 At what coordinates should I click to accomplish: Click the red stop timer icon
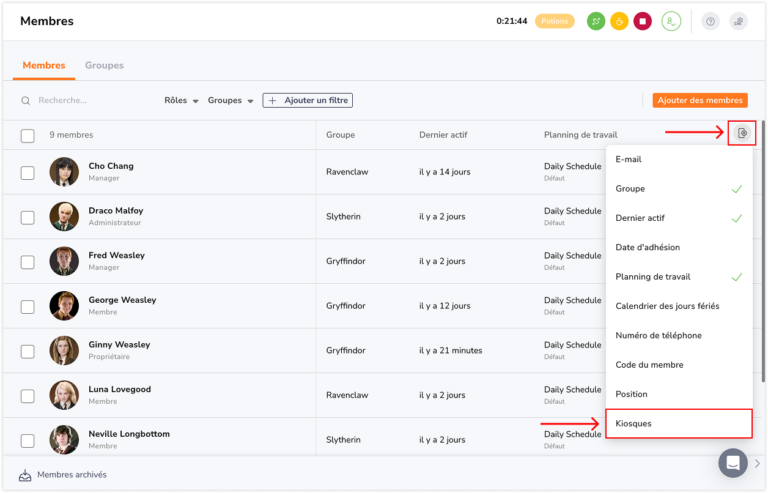click(642, 21)
